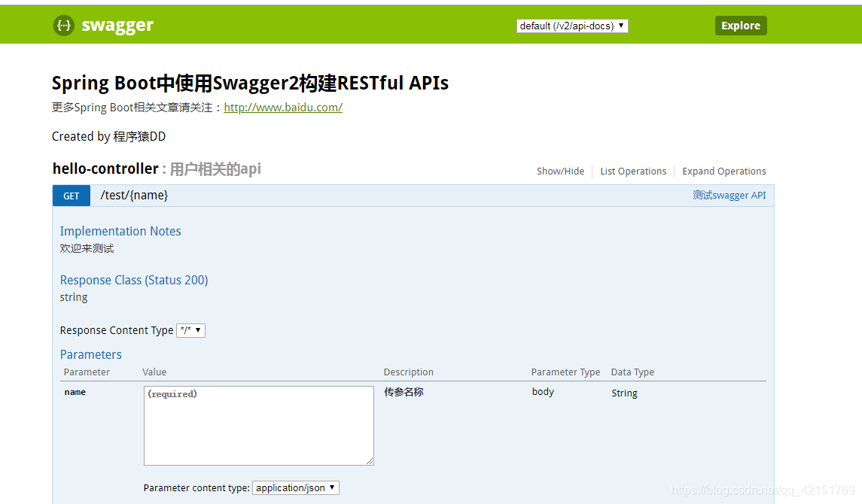Screen dimensions: 862x504
Task: Open the http://www.baidu.com/ link
Action: [282, 107]
